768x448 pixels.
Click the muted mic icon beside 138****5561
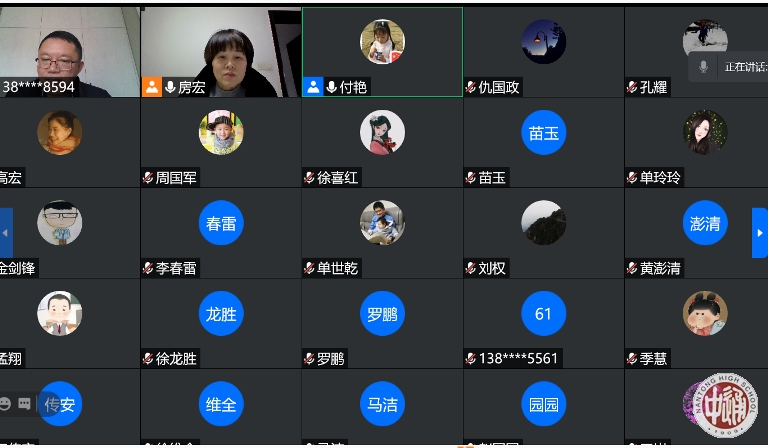pos(470,359)
